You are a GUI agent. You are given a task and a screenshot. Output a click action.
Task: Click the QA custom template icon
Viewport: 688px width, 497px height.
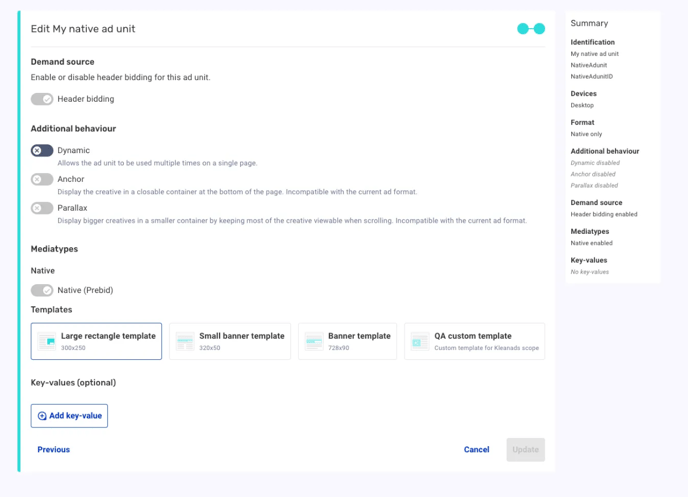[420, 341]
